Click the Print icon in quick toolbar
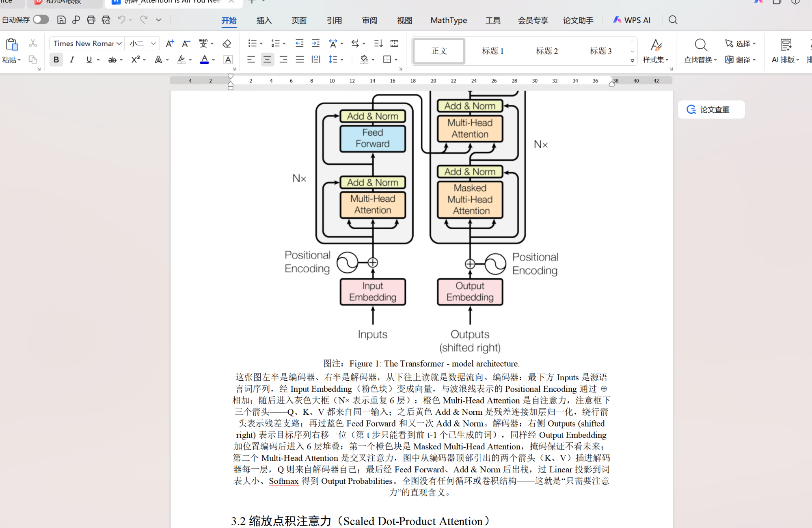812x528 pixels. (x=91, y=20)
